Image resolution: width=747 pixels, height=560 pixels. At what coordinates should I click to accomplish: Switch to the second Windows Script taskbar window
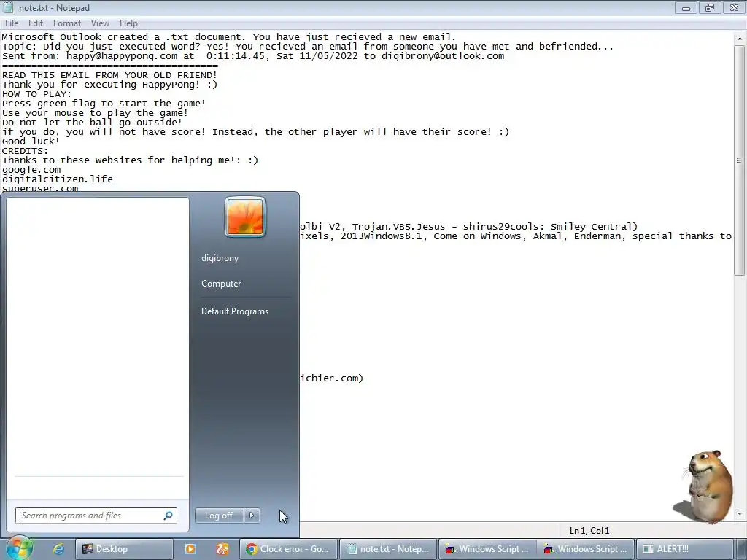pyautogui.click(x=586, y=549)
